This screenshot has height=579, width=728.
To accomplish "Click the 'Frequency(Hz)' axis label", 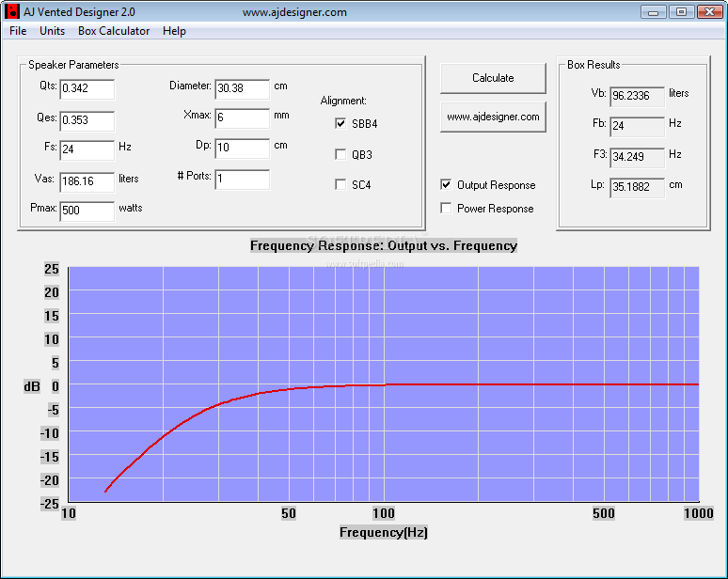I will pyautogui.click(x=384, y=532).
